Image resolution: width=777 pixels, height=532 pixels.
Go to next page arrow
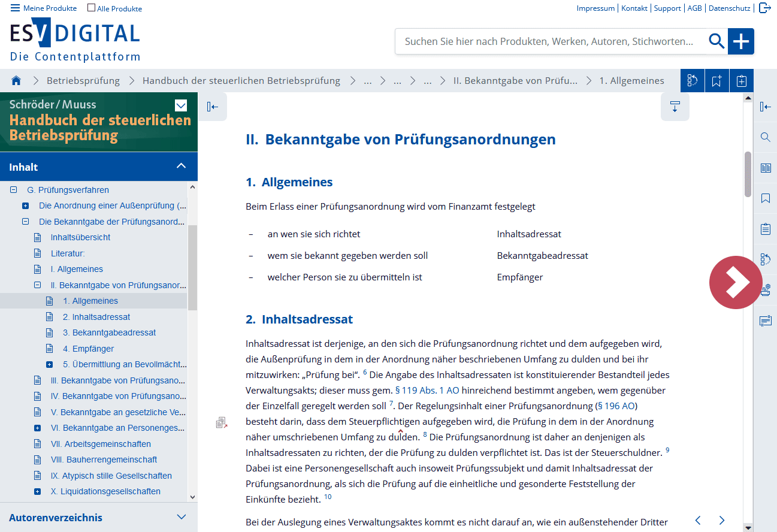pos(722,520)
